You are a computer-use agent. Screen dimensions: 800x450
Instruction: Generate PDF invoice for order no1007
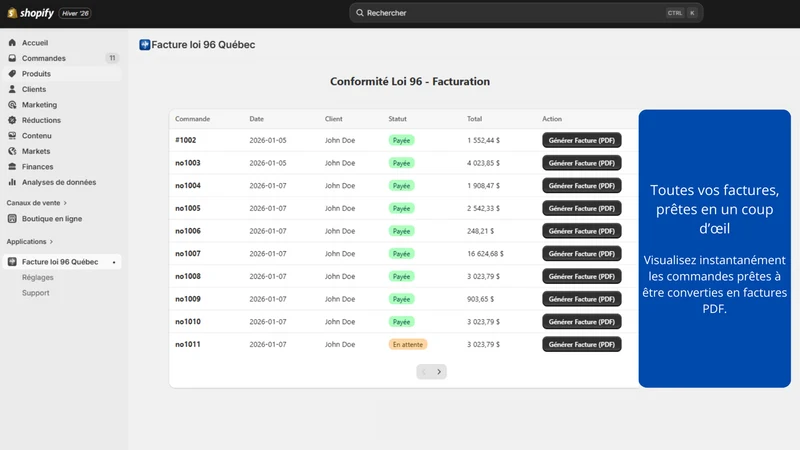point(582,254)
